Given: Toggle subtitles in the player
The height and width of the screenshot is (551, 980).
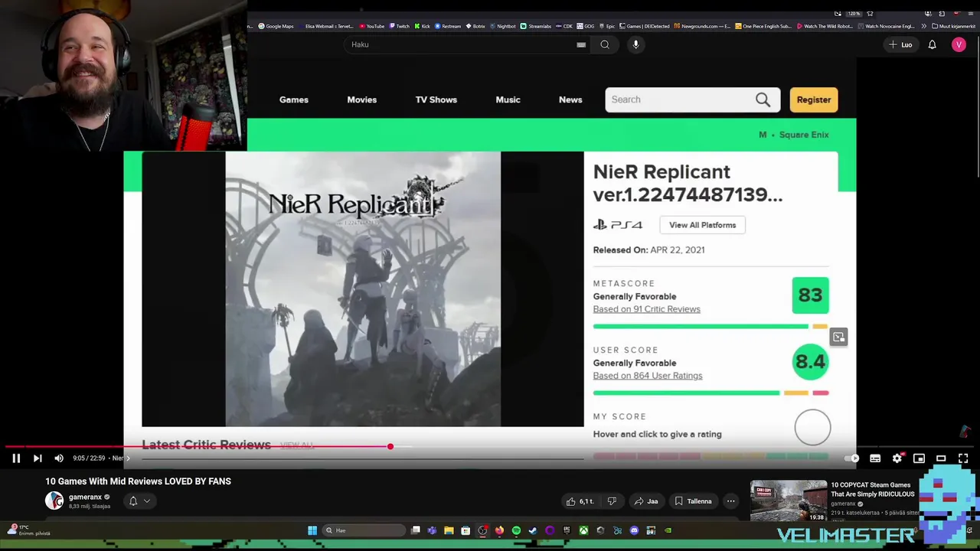Looking at the screenshot, I should (x=875, y=458).
